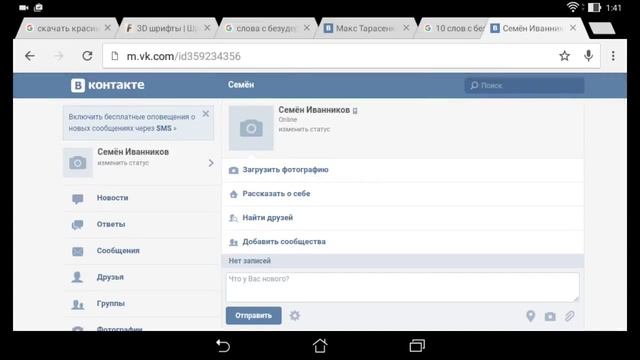This screenshot has height=360, width=640.
Task: Attach location with the pin icon
Action: pos(531,316)
